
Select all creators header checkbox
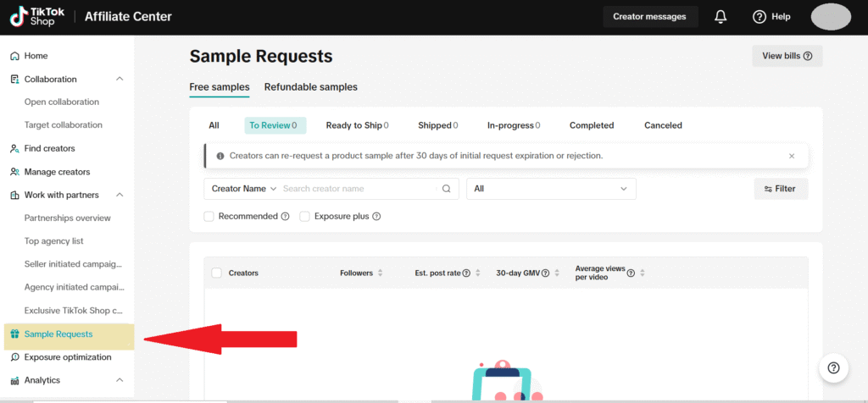(216, 273)
